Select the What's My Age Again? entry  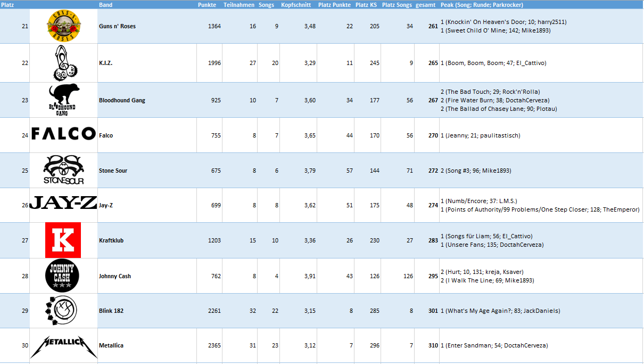pyautogui.click(x=500, y=311)
